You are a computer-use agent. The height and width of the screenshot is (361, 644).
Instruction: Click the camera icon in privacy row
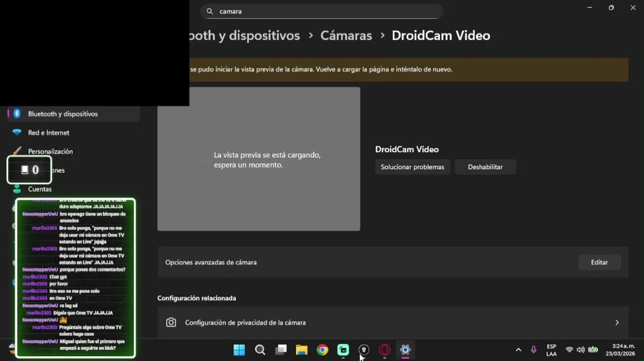tap(171, 322)
